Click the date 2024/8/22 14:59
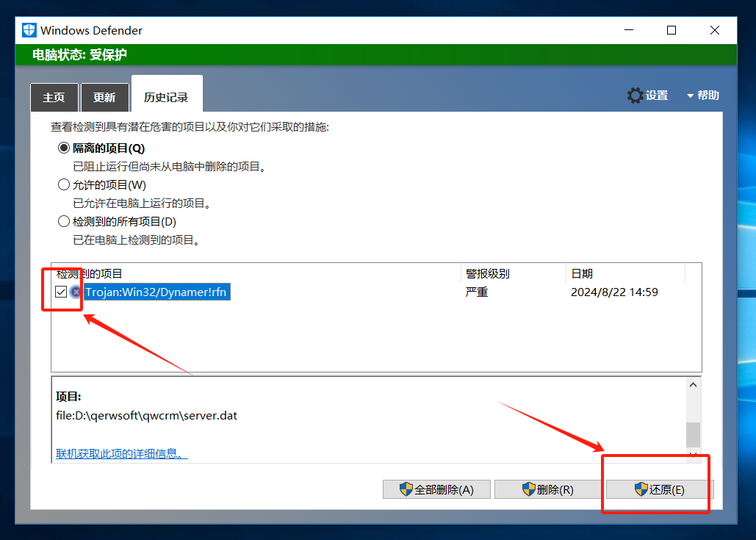 (614, 292)
